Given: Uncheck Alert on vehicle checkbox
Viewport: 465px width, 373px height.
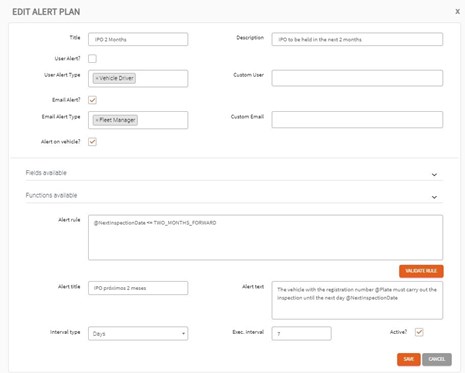Looking at the screenshot, I should 92,142.
